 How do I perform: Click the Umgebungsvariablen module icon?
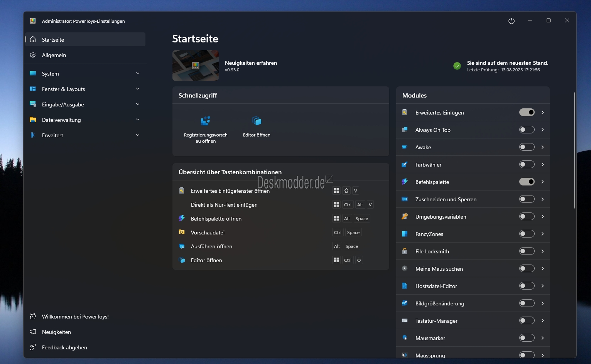(x=405, y=216)
